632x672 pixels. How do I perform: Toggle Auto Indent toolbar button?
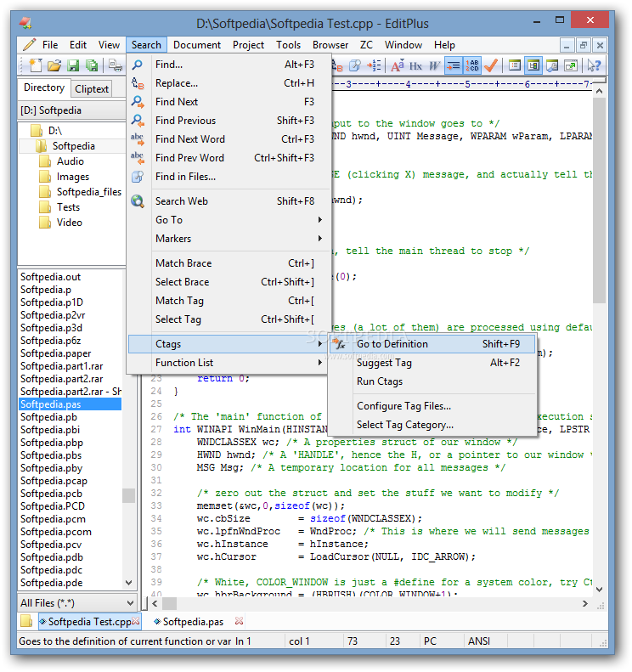point(454,65)
